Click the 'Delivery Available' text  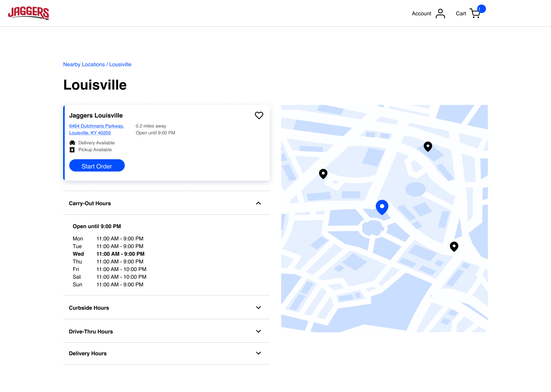click(96, 143)
